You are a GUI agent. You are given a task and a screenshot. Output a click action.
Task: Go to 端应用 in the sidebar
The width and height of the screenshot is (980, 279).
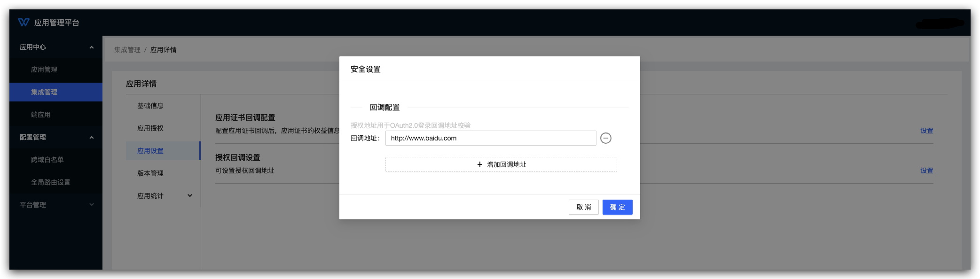(41, 115)
